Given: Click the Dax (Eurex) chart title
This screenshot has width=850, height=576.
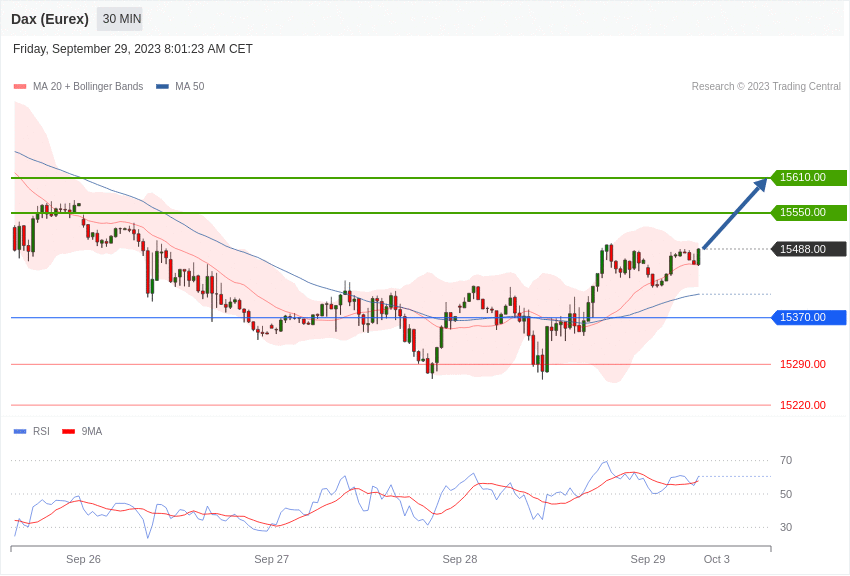Looking at the screenshot, I should [x=50, y=19].
